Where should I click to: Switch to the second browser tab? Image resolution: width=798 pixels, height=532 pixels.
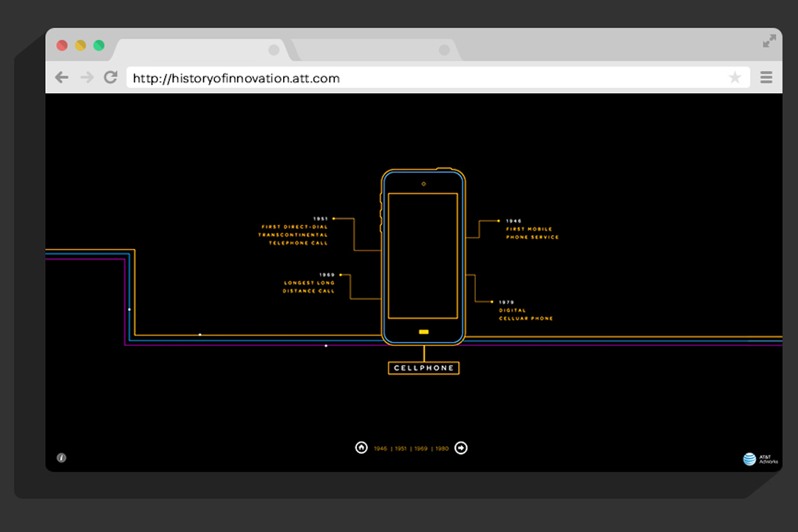[x=375, y=50]
